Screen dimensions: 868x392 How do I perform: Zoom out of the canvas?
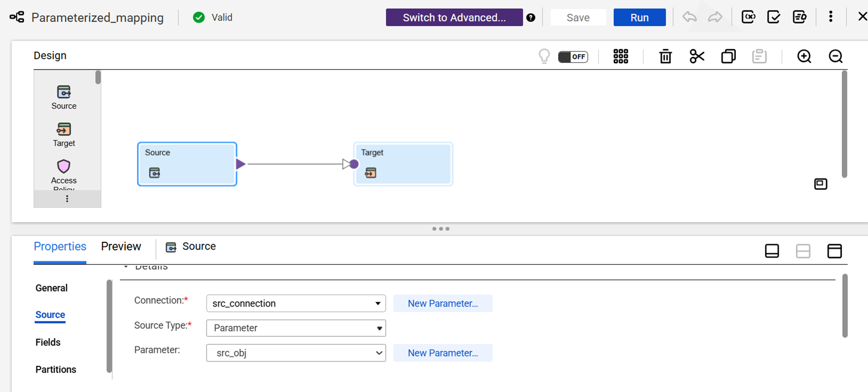pyautogui.click(x=836, y=56)
